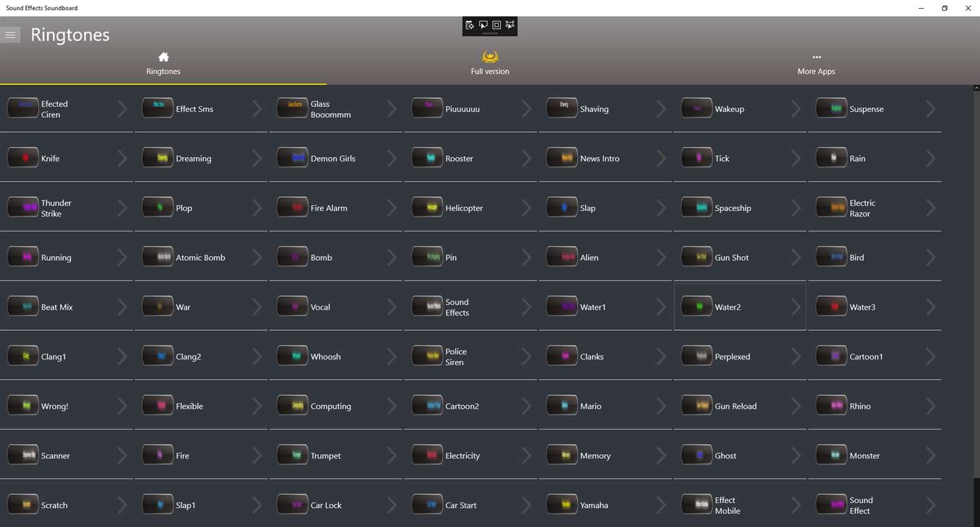Open the hamburger menu beside Ringtones

coord(10,35)
